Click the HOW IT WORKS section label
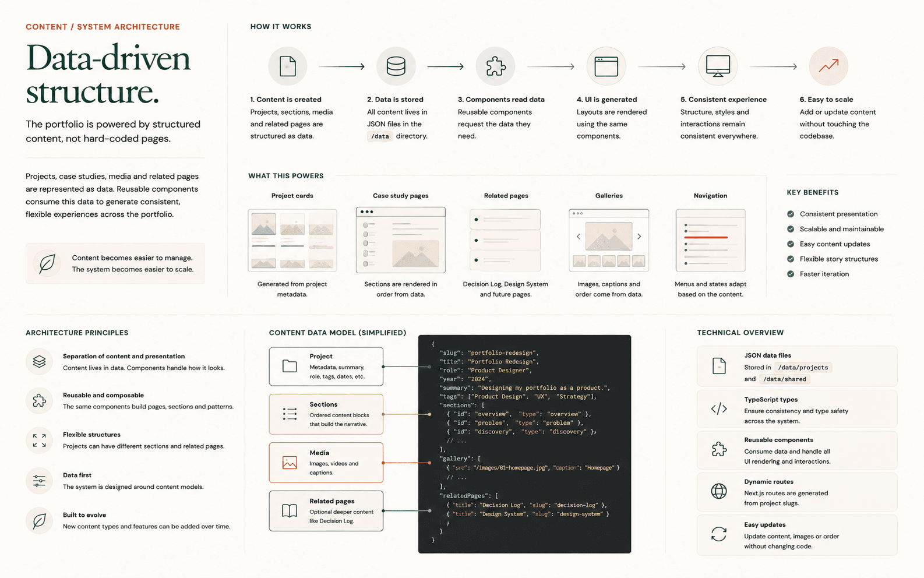 coord(281,27)
